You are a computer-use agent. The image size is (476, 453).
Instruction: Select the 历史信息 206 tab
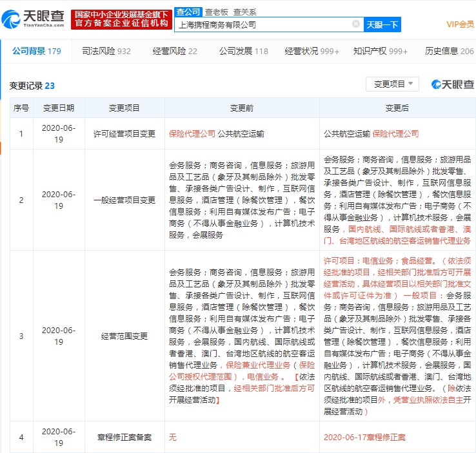[450, 51]
